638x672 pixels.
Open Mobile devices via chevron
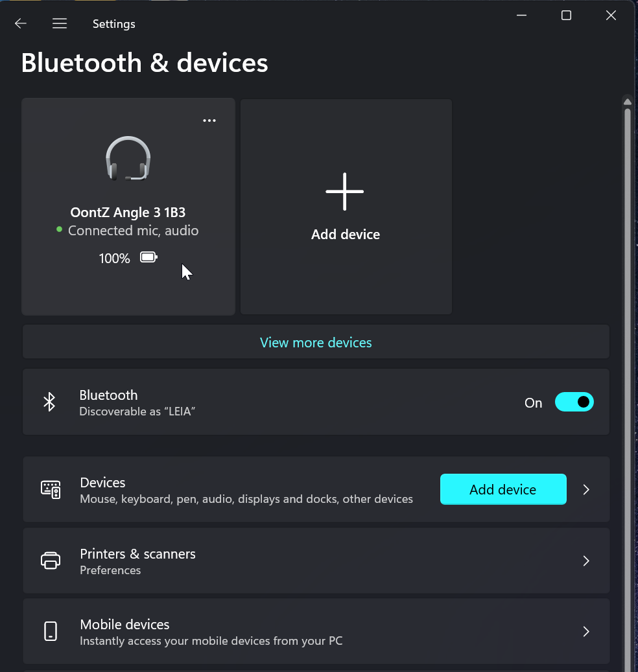pos(586,631)
